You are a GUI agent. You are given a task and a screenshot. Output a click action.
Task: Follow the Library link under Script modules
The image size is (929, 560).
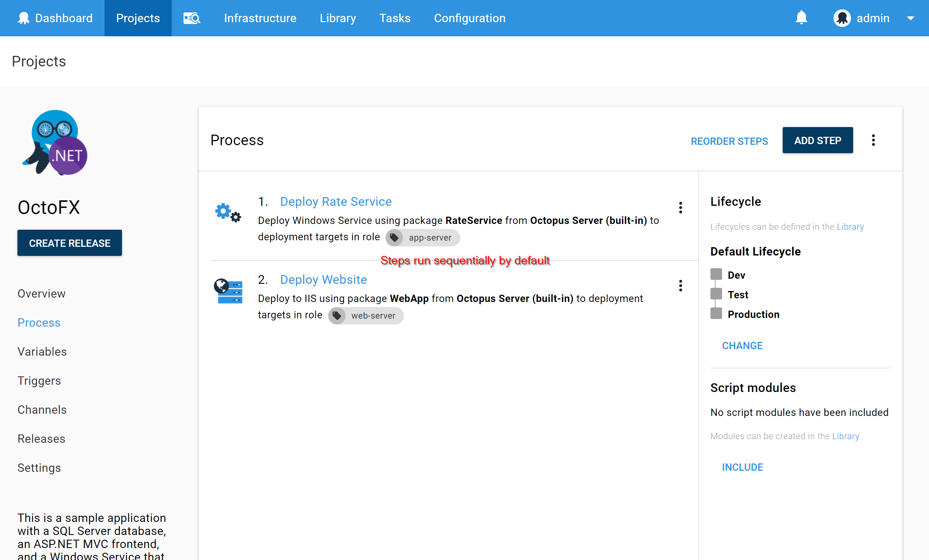click(x=846, y=436)
